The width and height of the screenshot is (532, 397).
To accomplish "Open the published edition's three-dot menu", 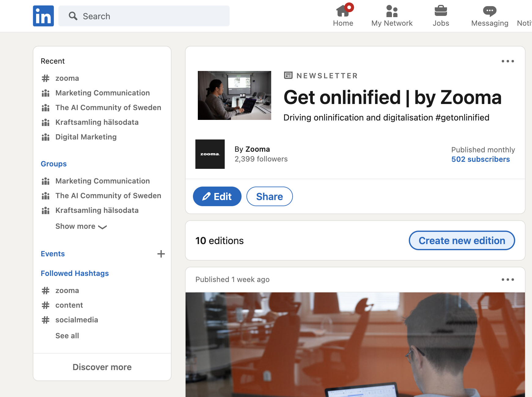I will coord(508,279).
